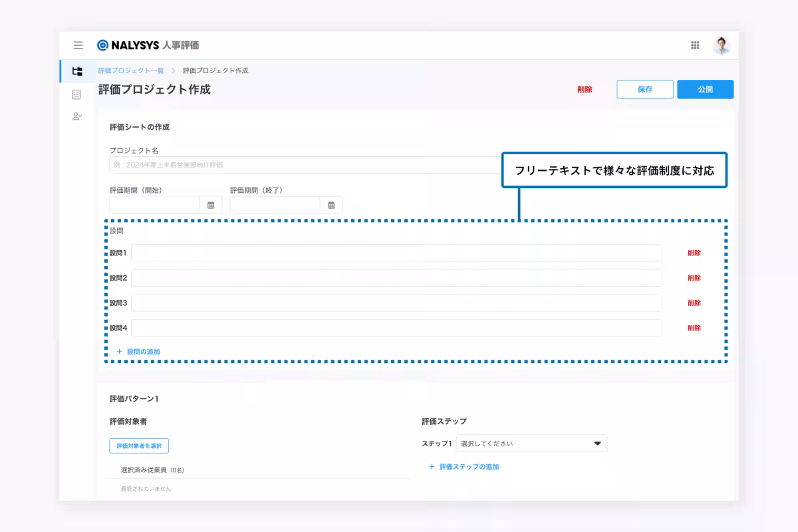Open the user profile avatar
The width and height of the screenshot is (798, 532).
tap(721, 45)
